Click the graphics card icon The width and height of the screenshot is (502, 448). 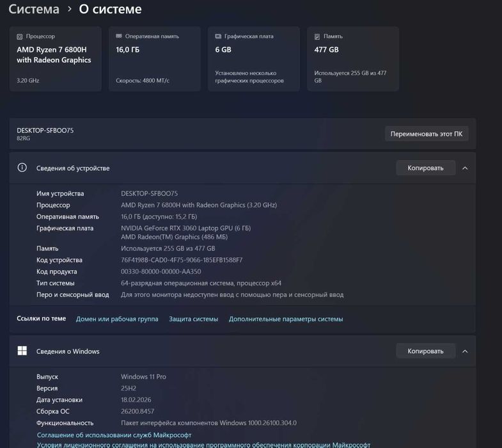click(218, 36)
